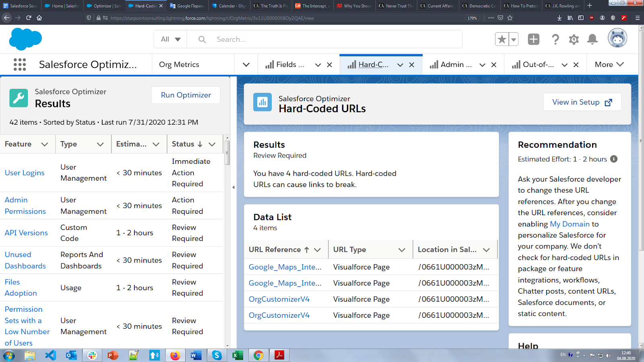Viewport: 644px width, 362px height.
Task: Open Visual Studio Code from taskbar
Action: 51,355
